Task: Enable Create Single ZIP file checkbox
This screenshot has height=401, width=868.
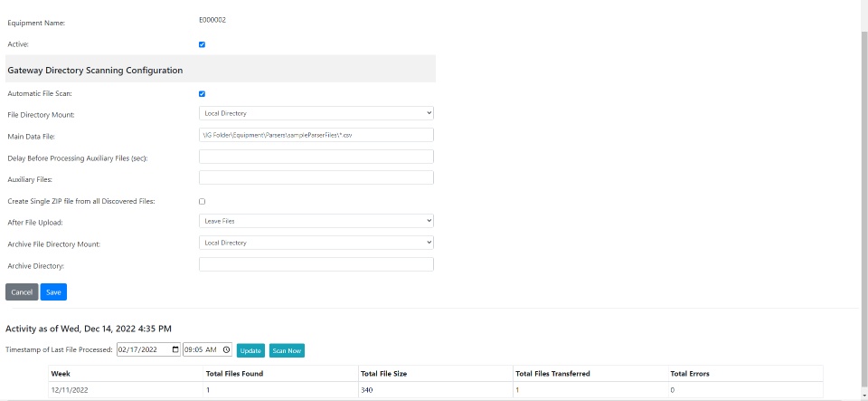Action: tap(202, 201)
